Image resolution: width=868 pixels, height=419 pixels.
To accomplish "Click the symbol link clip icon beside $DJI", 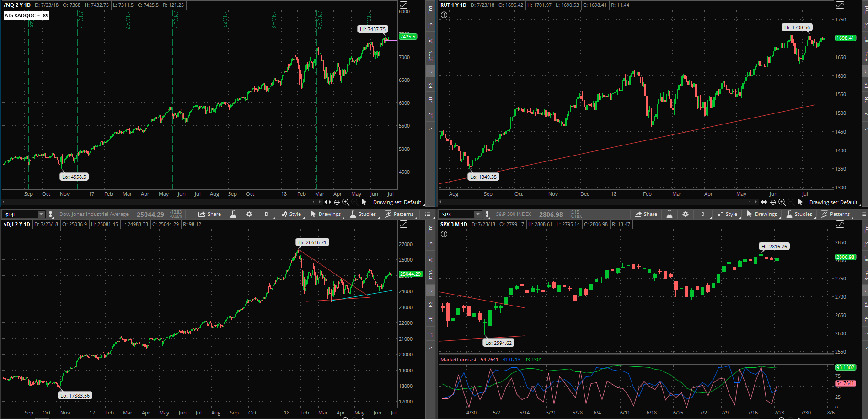I will tap(51, 214).
